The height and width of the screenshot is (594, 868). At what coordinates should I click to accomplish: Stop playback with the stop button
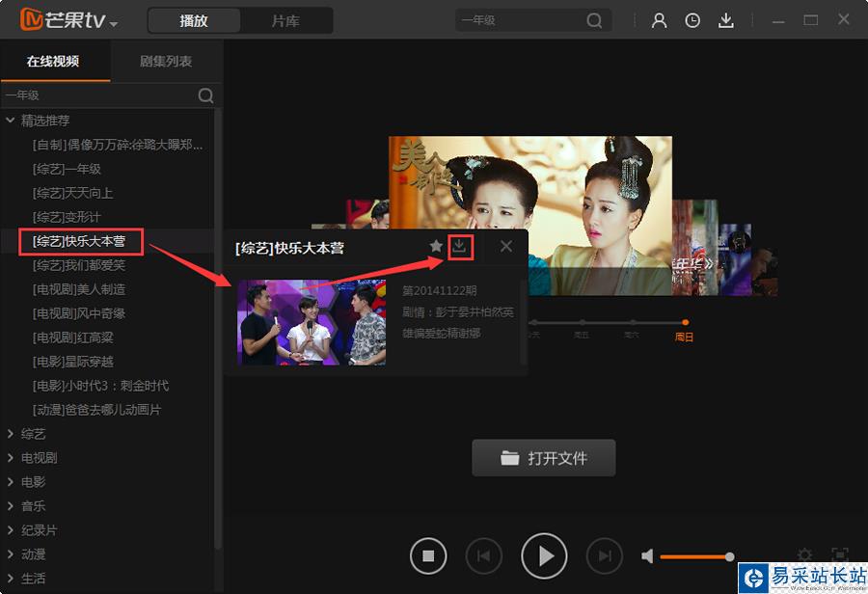[428, 555]
